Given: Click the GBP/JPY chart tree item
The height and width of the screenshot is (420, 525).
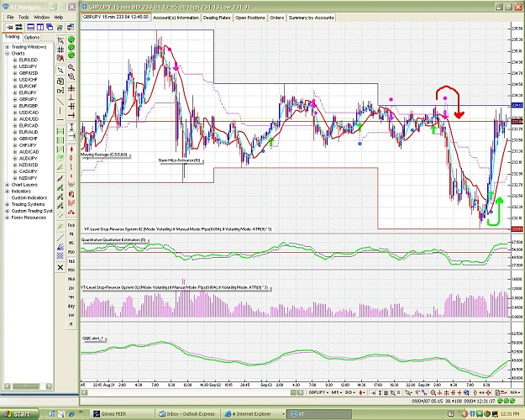Looking at the screenshot, I should click(28, 99).
